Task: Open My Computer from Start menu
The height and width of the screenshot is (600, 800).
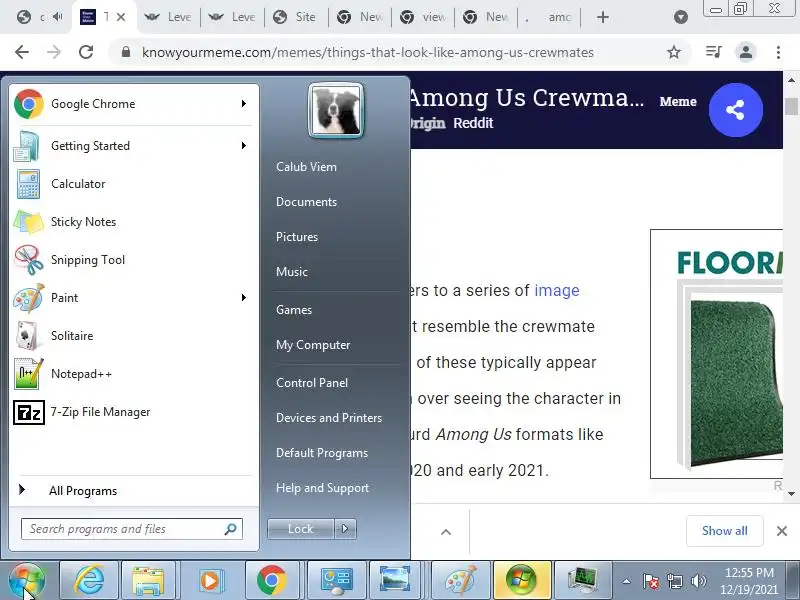Action: (313, 345)
